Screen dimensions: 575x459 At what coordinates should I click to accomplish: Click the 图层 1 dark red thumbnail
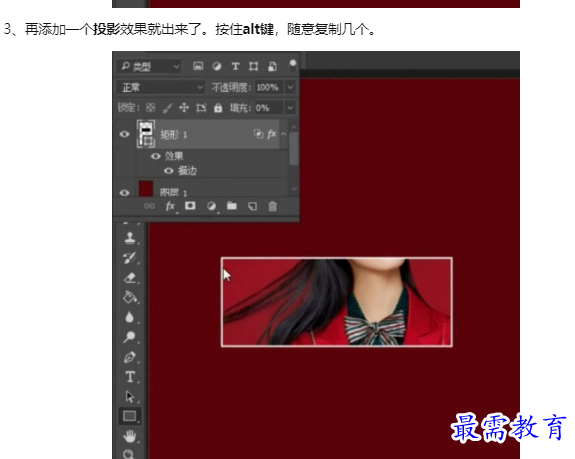click(146, 188)
